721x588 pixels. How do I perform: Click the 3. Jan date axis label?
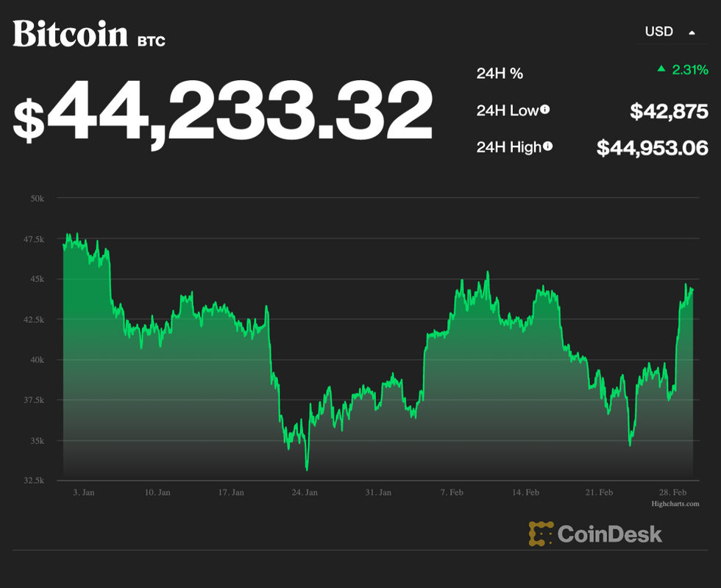coord(84,492)
